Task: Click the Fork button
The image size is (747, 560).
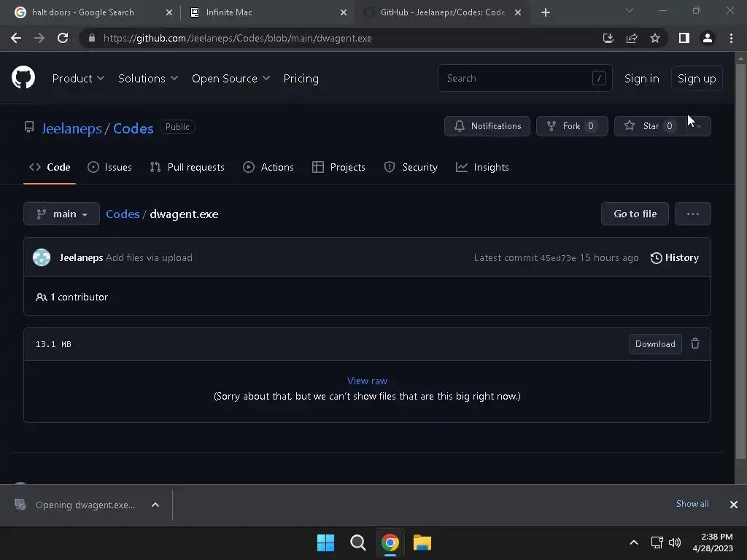Action: pos(572,126)
